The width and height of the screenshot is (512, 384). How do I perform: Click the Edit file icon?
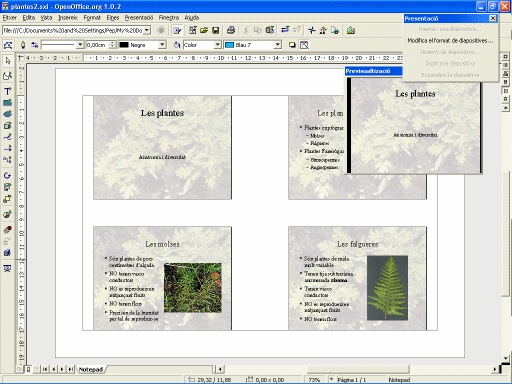click(x=177, y=30)
